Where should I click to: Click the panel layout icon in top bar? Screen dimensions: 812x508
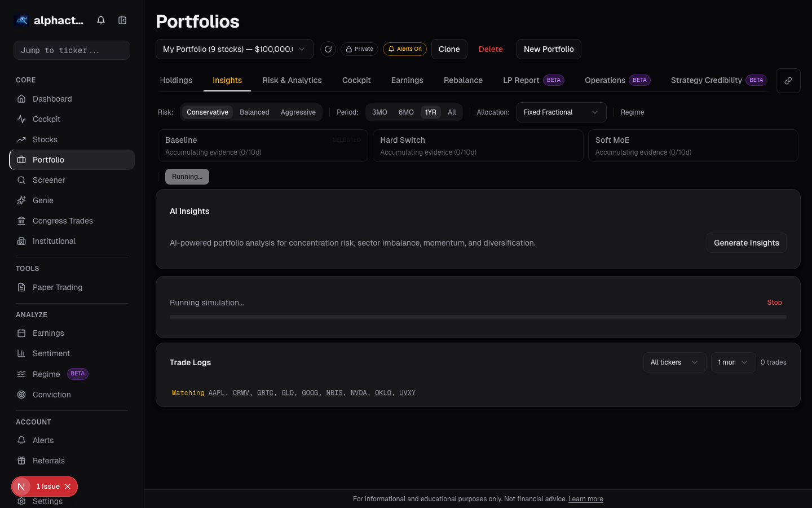pos(122,20)
